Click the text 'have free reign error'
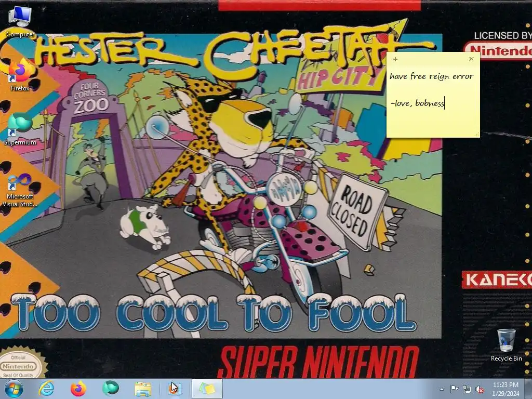This screenshot has width=532, height=399. (431, 76)
